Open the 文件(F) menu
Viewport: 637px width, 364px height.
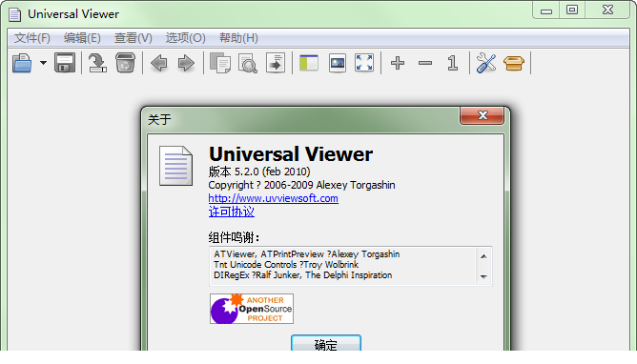pos(32,38)
